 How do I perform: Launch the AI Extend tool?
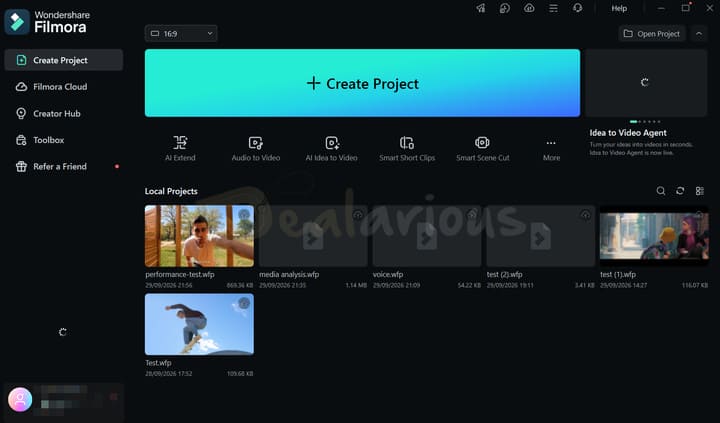point(180,148)
